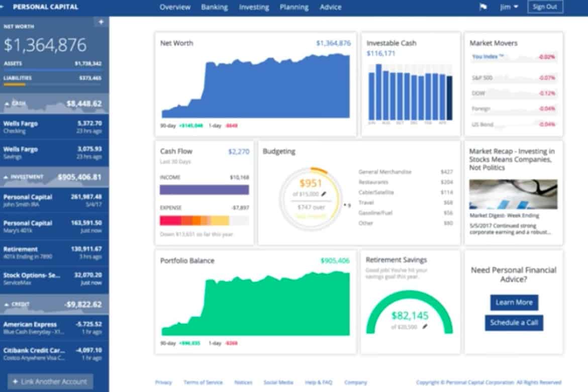The width and height of the screenshot is (588, 392).
Task: Click the Sign Out button
Action: 545,7
